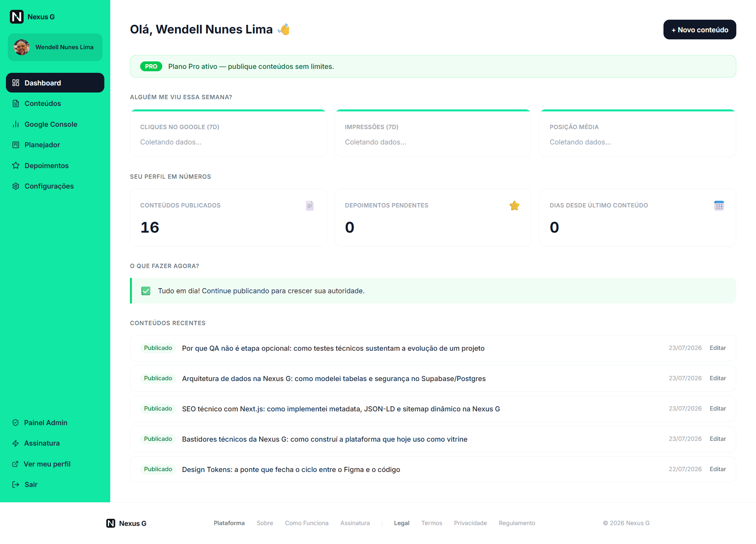Screen dimensions: 756x544
Task: Click the calendar icon in Dias Desde Último Conteúdo card
Action: point(719,205)
